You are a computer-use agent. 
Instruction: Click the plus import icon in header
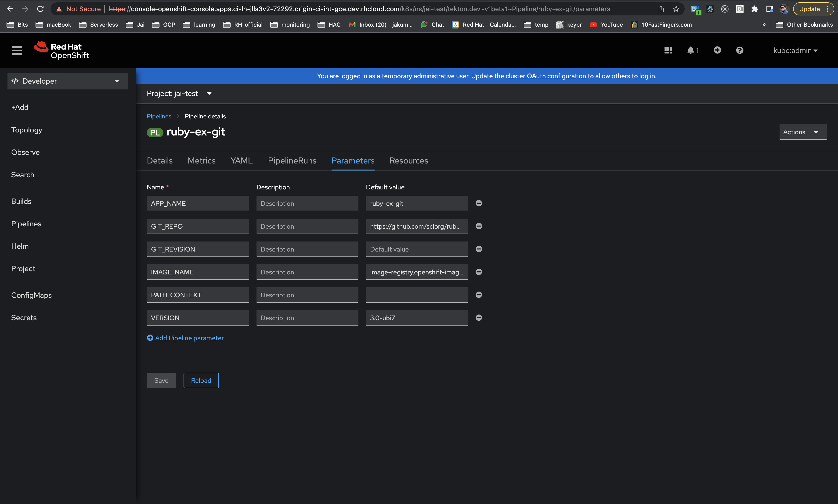pyautogui.click(x=717, y=50)
